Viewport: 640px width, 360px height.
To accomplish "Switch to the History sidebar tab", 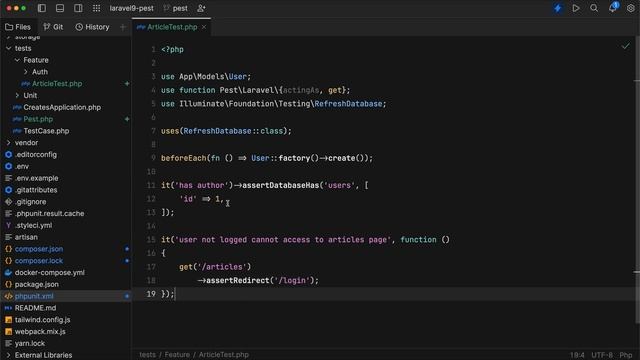I will click(x=92, y=27).
